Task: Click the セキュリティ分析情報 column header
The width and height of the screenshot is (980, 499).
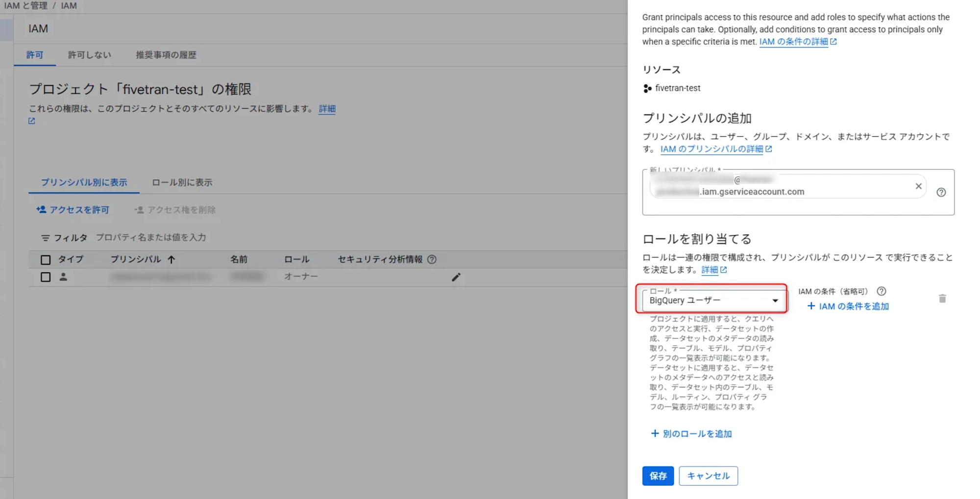Action: tap(380, 259)
